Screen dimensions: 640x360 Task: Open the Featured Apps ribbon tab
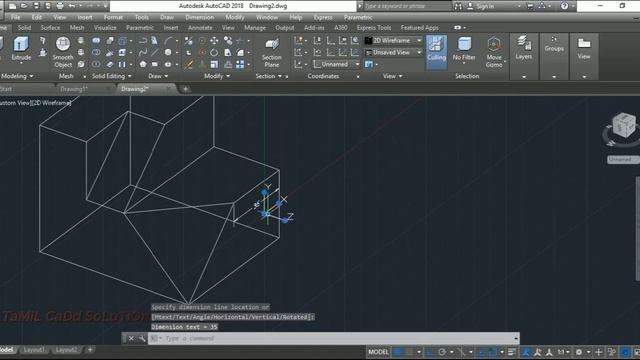click(420, 27)
